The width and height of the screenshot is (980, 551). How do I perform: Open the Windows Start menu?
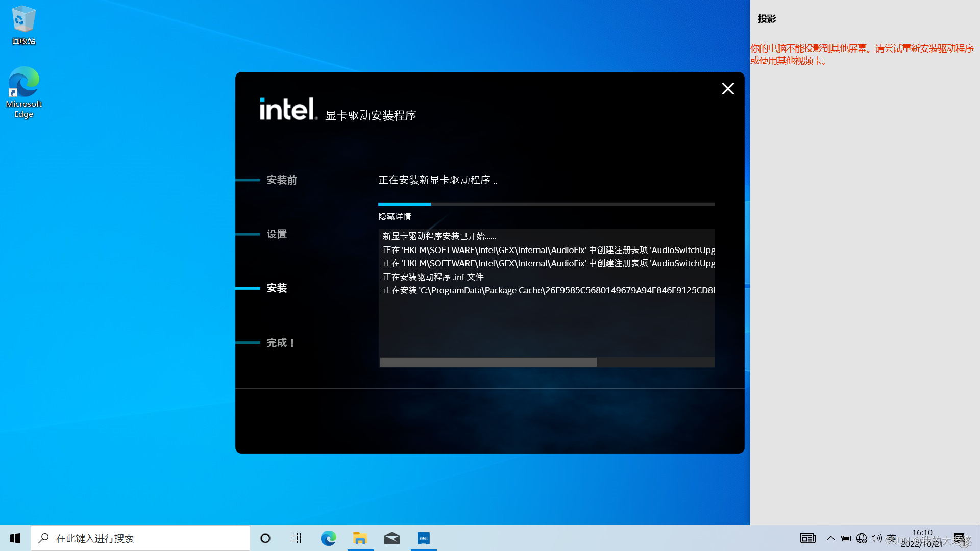15,538
